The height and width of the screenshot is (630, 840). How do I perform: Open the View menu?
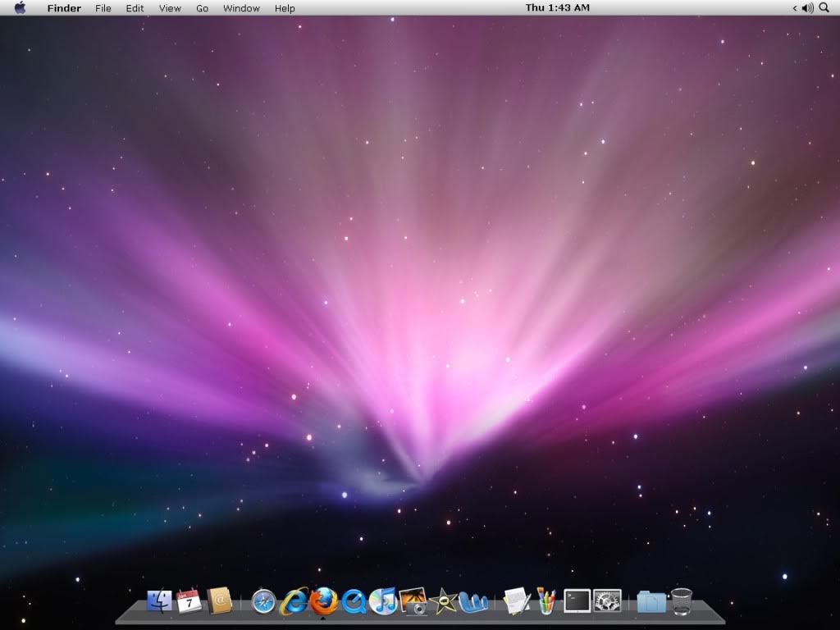point(170,8)
